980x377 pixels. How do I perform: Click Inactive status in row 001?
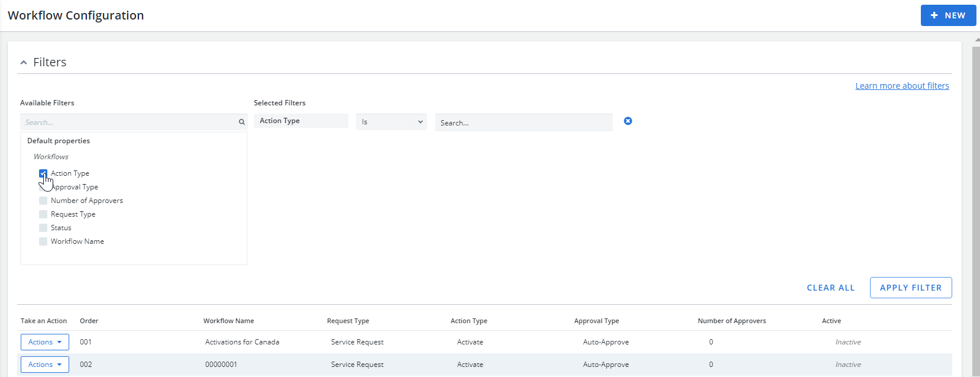[x=848, y=342]
